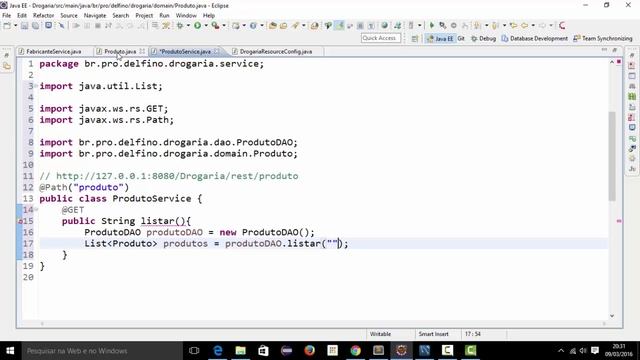Image resolution: width=640 pixels, height=360 pixels.
Task: Close the Produto.java tab
Action: pyautogui.click(x=142, y=51)
